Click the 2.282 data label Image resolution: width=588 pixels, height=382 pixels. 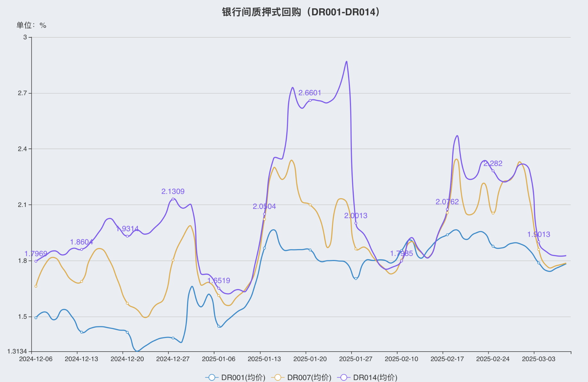point(493,163)
